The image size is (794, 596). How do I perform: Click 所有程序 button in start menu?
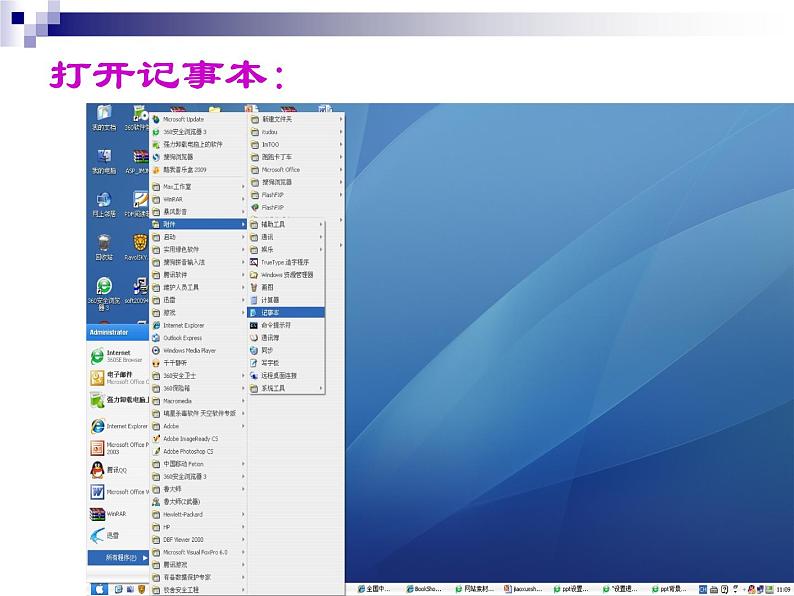118,558
